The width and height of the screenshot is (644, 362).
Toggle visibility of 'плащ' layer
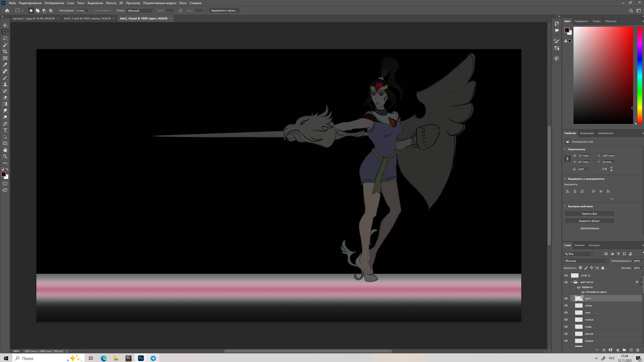click(566, 327)
